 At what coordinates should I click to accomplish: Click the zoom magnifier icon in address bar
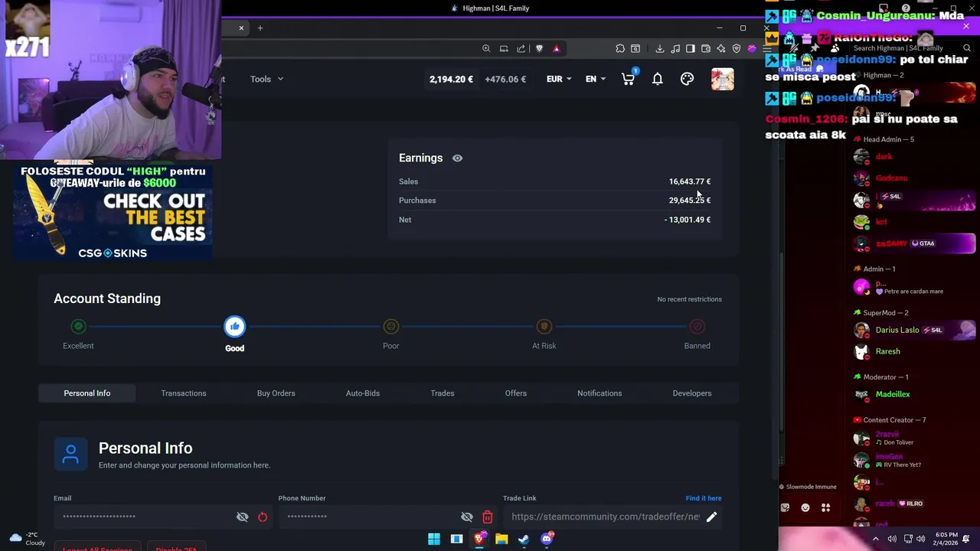click(486, 48)
